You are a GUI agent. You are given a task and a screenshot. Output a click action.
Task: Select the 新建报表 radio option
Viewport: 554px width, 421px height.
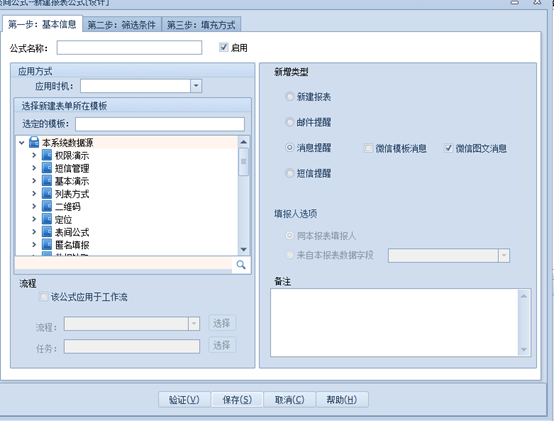click(289, 96)
